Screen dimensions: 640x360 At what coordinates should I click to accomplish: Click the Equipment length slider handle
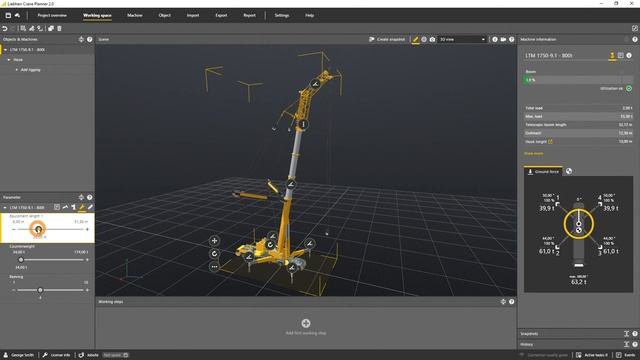(38, 229)
